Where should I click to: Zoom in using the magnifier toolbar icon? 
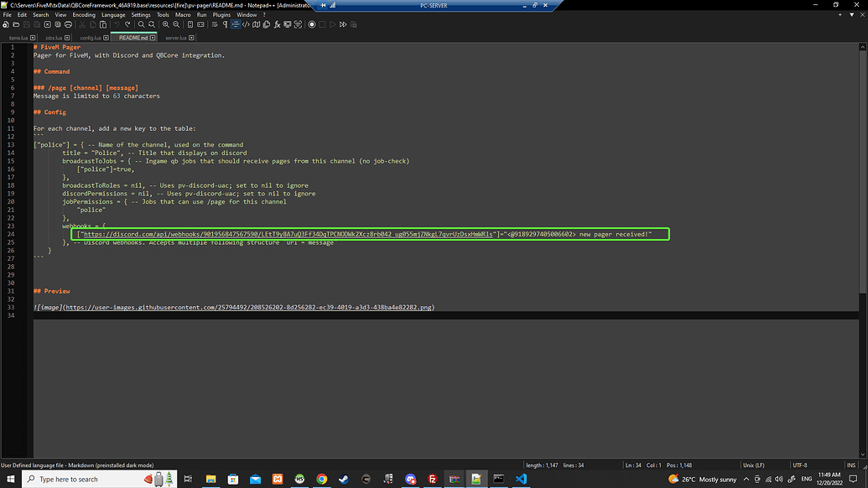tap(164, 24)
